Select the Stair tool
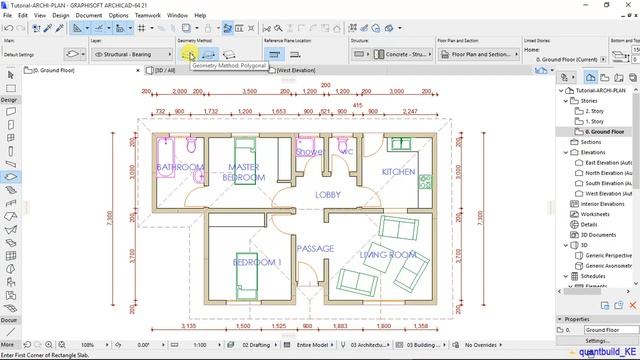The height and width of the screenshot is (360, 640). pyautogui.click(x=11, y=190)
